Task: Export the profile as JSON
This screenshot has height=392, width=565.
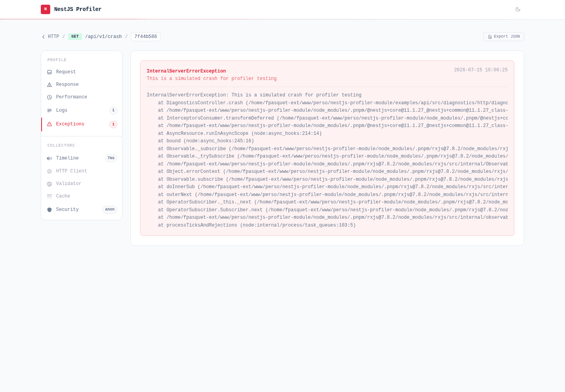Action: click(x=504, y=36)
